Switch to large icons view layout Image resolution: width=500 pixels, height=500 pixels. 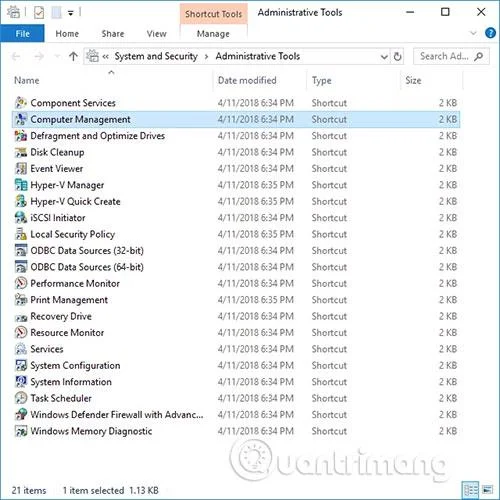pyautogui.click(x=487, y=490)
